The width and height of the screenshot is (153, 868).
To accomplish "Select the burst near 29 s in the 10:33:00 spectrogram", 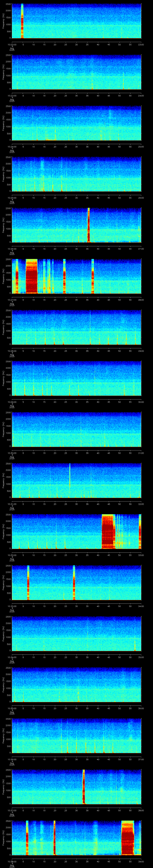I will click(x=74, y=583).
